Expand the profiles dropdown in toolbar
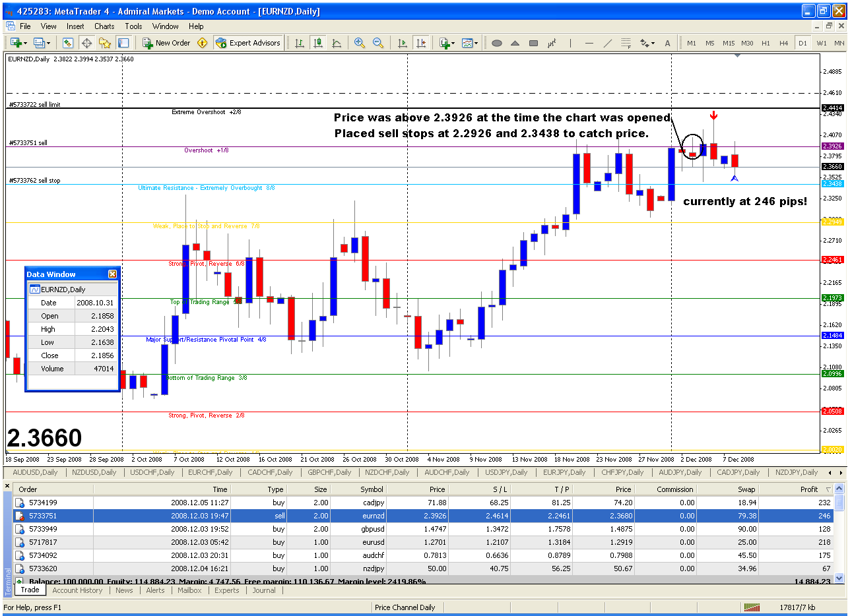 (x=48, y=44)
